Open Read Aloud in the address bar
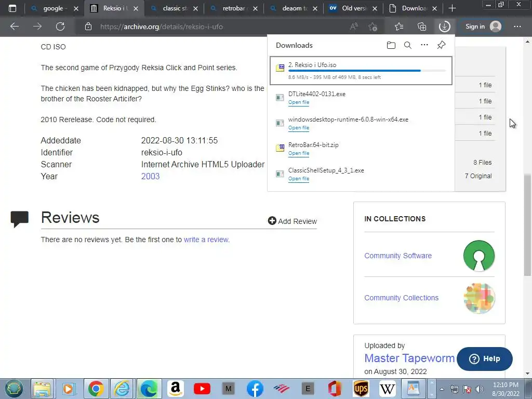532x399 pixels. [x=354, y=26]
